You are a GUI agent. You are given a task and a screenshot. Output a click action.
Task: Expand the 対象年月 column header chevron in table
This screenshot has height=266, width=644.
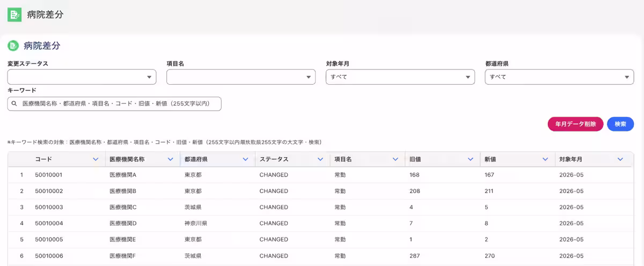point(620,159)
